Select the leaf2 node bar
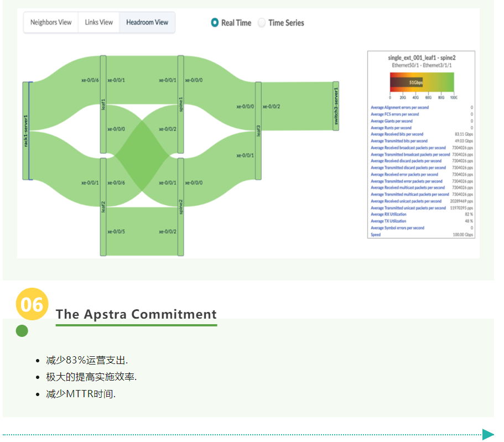This screenshot has height=442, width=504. (103, 207)
